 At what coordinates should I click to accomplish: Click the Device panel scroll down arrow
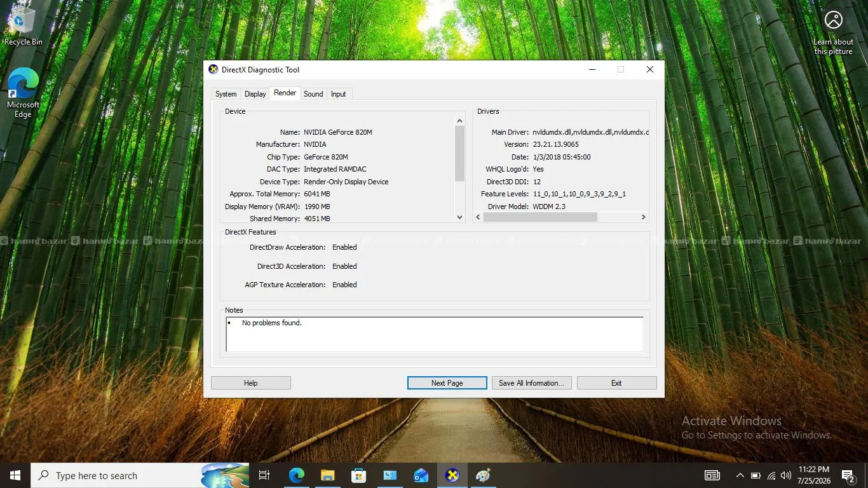coord(460,217)
